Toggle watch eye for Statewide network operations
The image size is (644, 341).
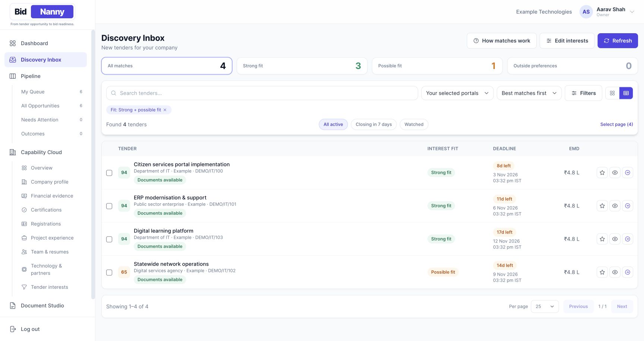[615, 272]
